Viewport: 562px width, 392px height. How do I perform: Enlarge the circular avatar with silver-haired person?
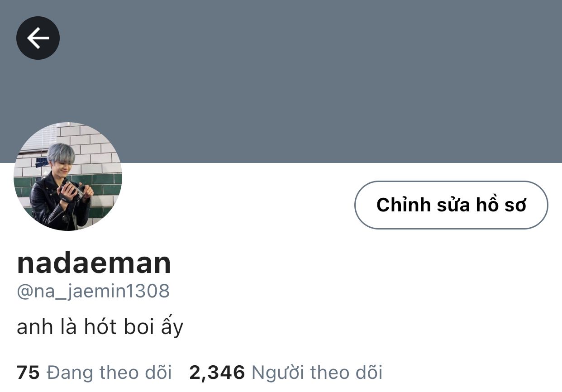click(x=68, y=177)
